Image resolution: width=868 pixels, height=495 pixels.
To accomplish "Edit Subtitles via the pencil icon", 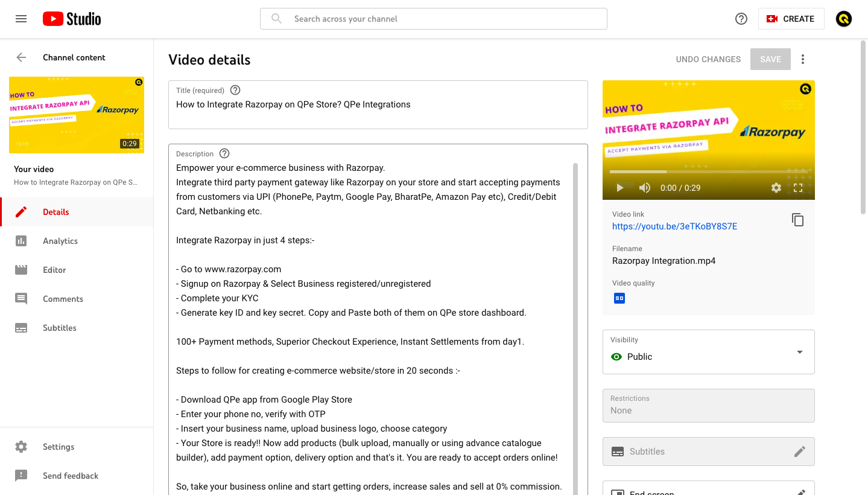I will (x=800, y=451).
